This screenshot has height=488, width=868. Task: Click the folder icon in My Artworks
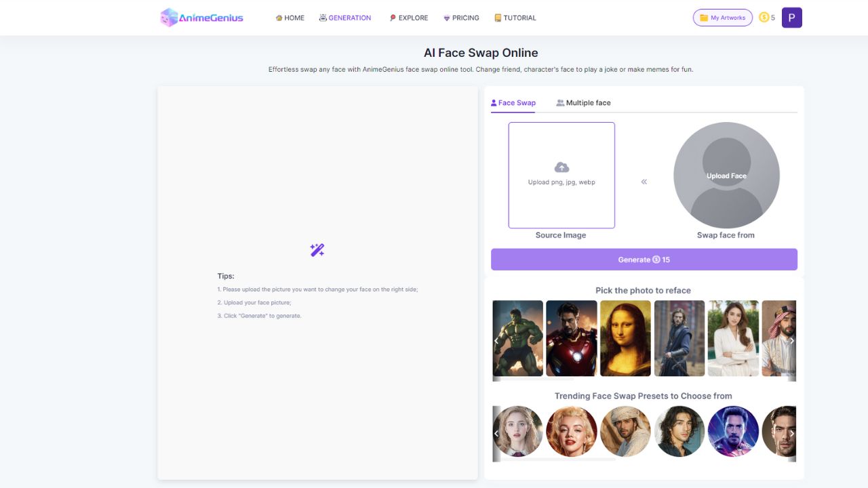[x=704, y=18]
